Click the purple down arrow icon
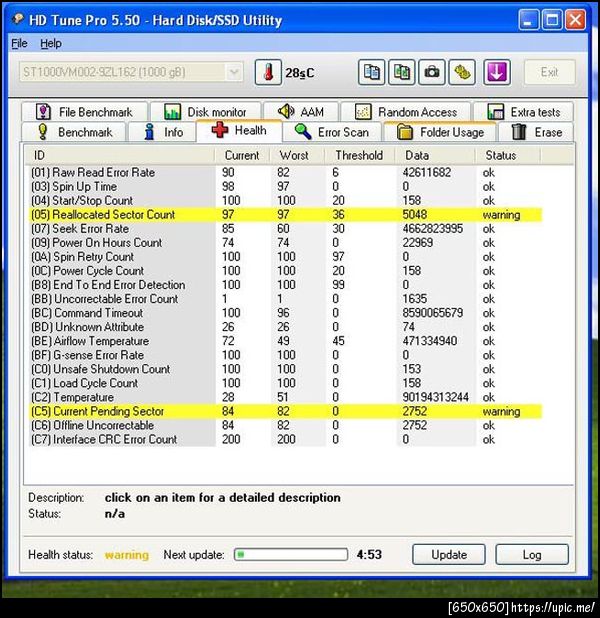 (497, 73)
